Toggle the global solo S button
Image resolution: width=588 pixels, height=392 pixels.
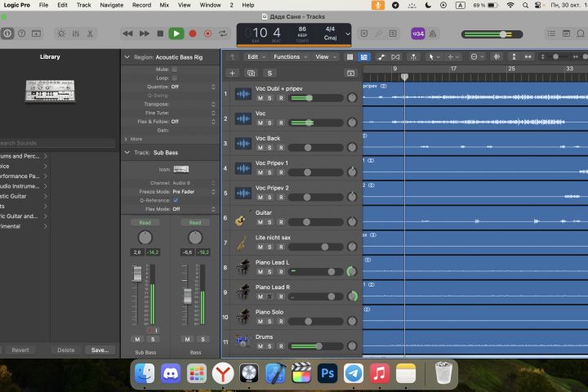pyautogui.click(x=269, y=73)
